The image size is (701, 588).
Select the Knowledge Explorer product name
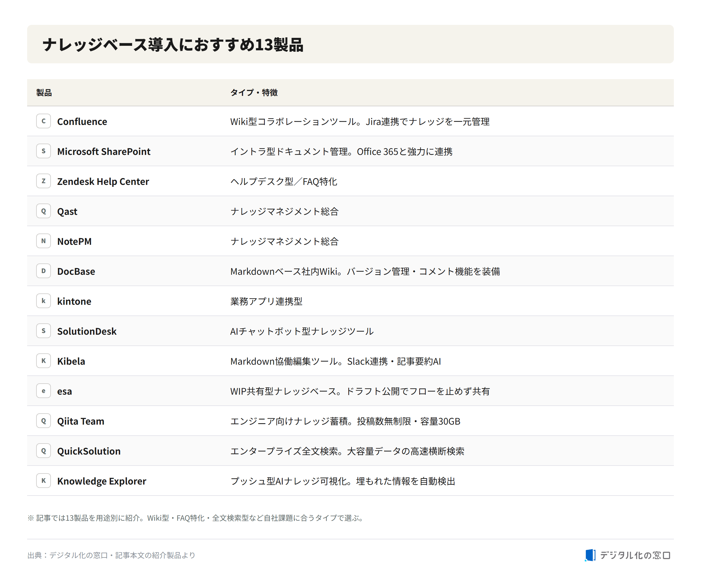coord(102,481)
